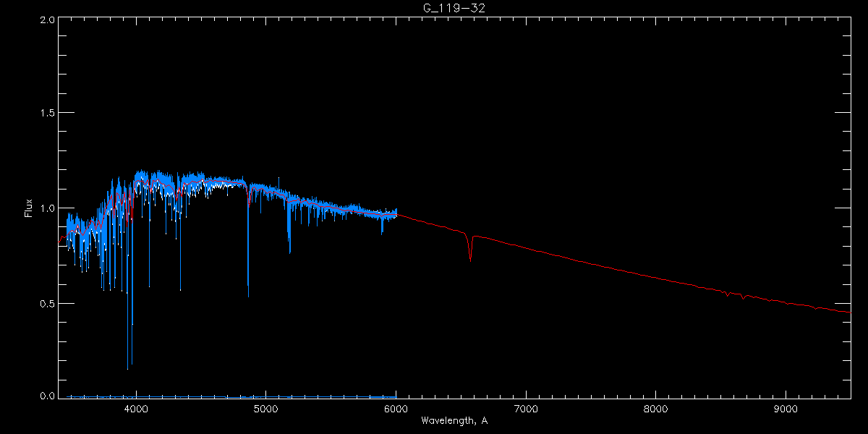Click the small red dips near 8600 A
This screenshot has width=868, height=434.
[734, 294]
